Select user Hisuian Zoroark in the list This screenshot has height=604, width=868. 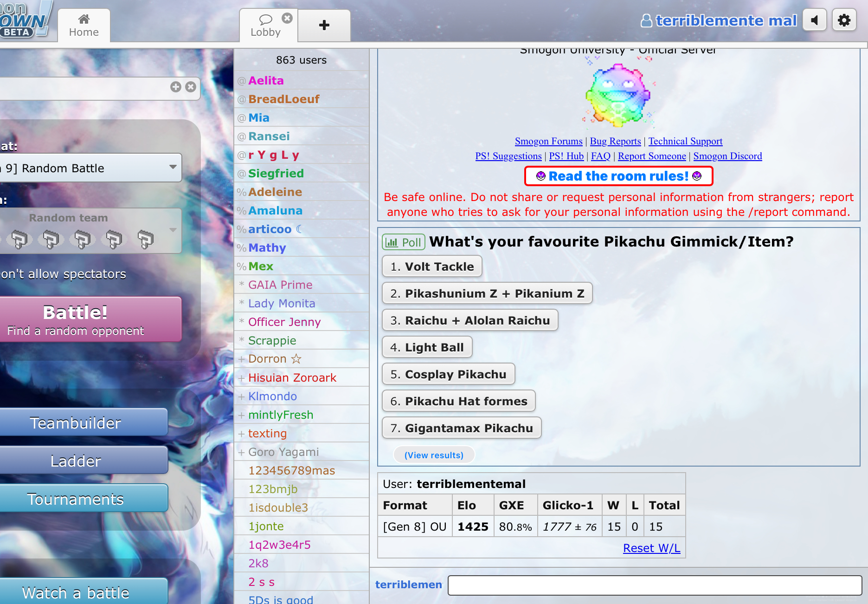pos(302,377)
